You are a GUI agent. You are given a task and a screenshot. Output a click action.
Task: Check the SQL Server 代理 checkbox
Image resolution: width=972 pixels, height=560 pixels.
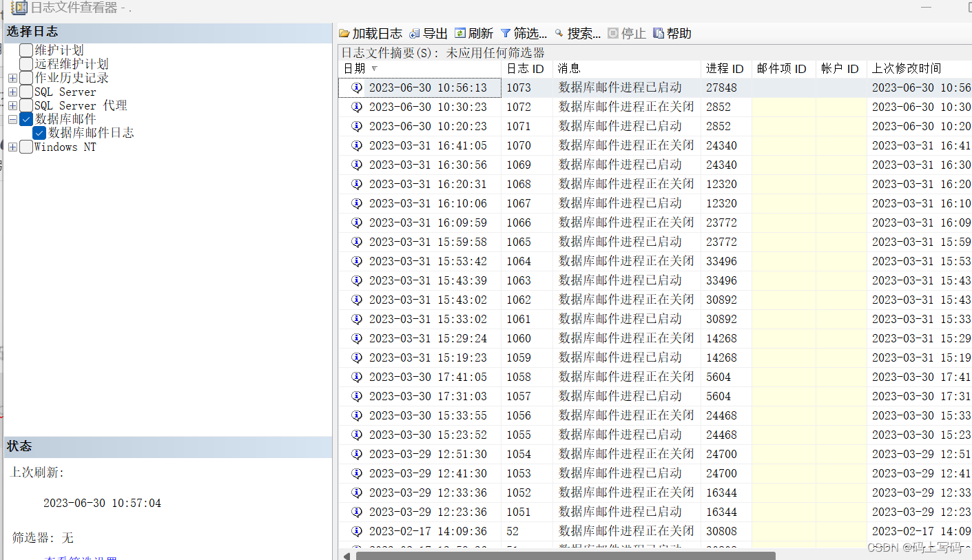click(x=26, y=105)
